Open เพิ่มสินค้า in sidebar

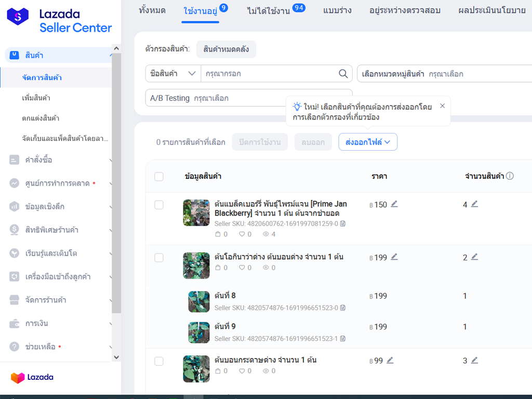(x=36, y=98)
